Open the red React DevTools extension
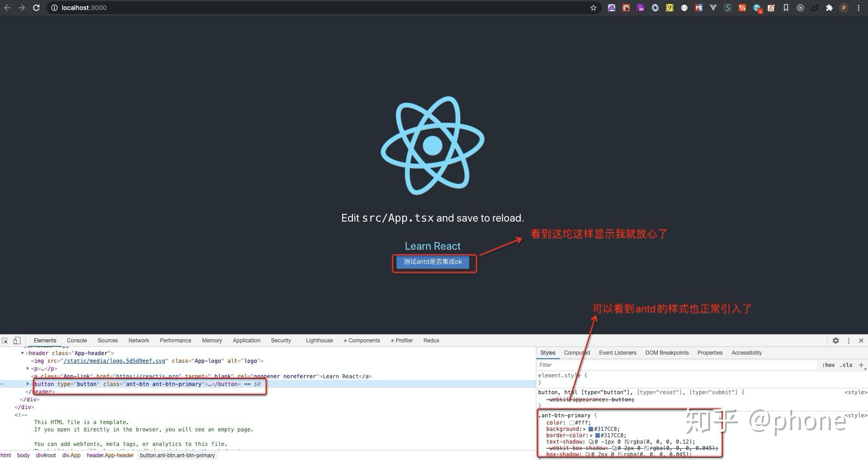 pos(626,8)
